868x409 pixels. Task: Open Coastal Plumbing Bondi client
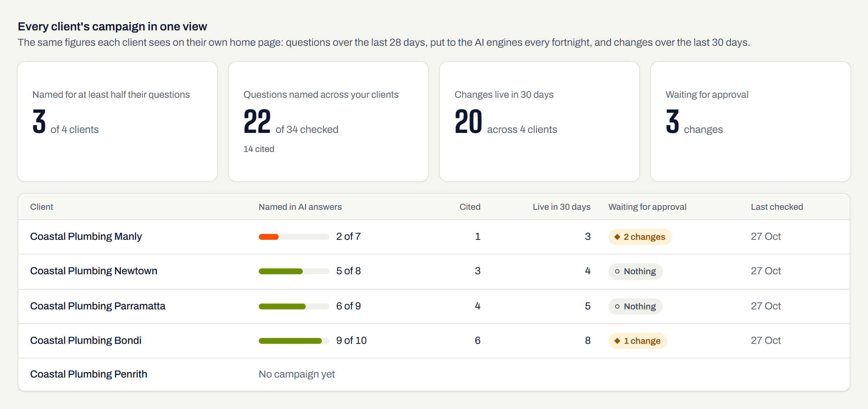86,341
